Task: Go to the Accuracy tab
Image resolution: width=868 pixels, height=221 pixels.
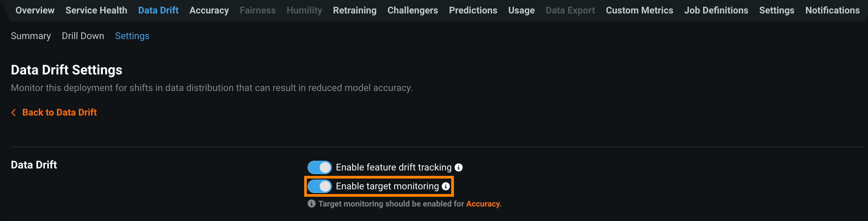Action: coord(209,10)
